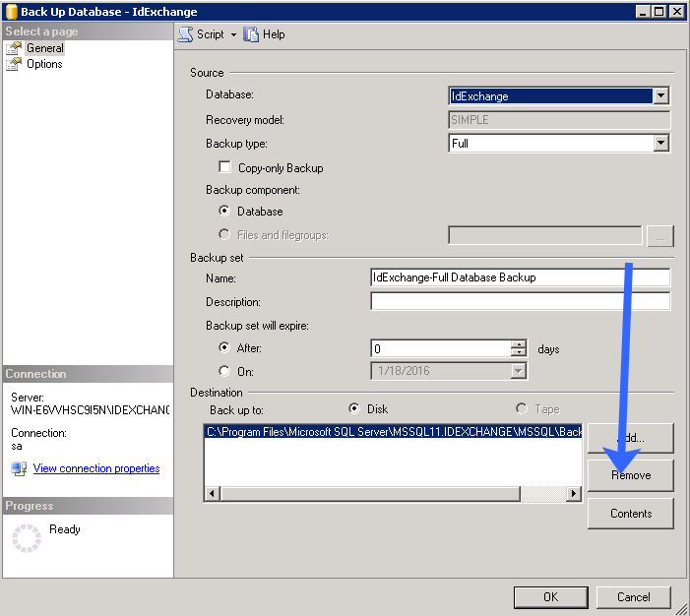Close the Back Up Database dialog
This screenshot has width=690, height=616.
point(677,12)
